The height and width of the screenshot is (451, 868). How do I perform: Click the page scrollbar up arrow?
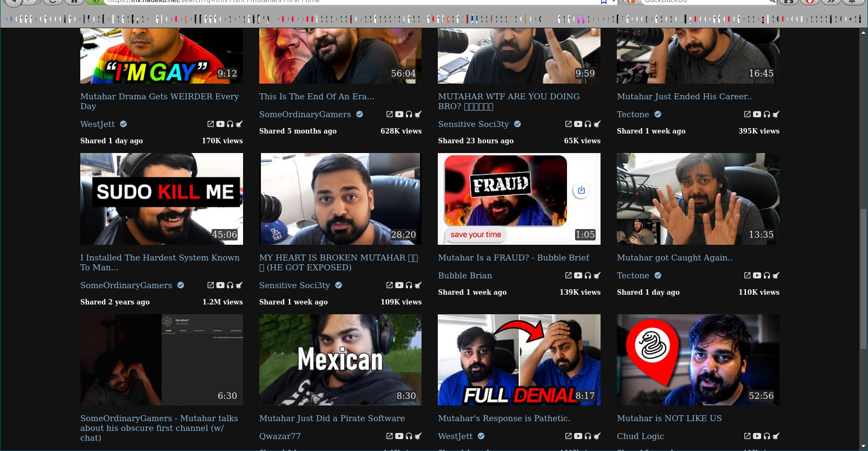pyautogui.click(x=863, y=33)
